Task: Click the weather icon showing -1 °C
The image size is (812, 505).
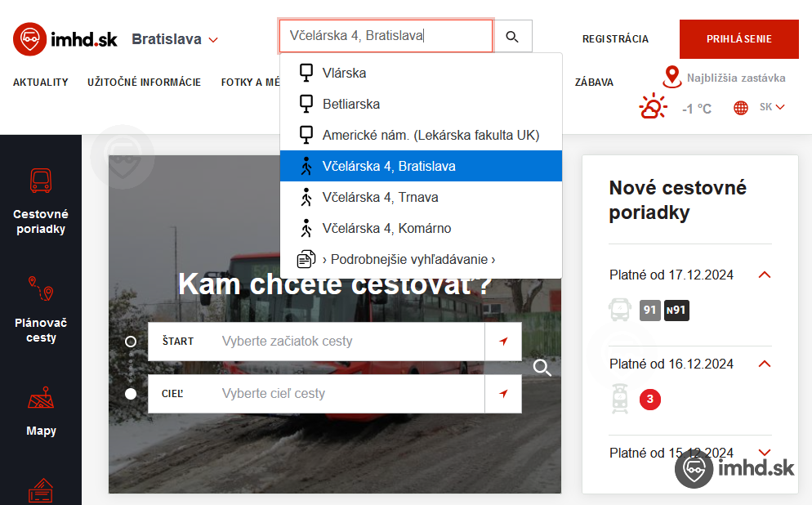Action: [x=653, y=108]
